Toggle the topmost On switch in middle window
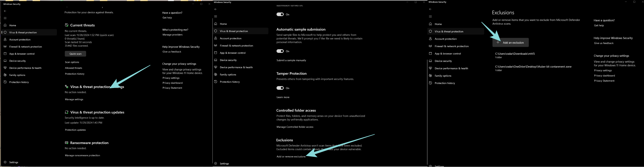This screenshot has width=644, height=167. coord(280,14)
